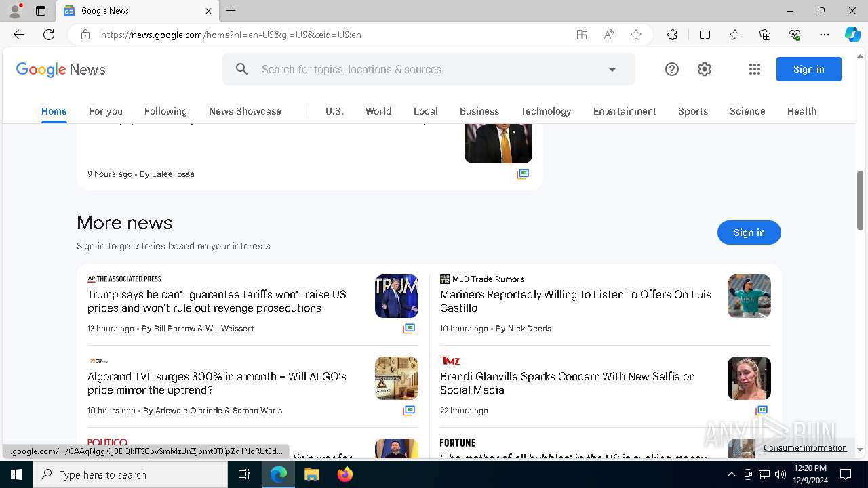Open the Google apps grid
The image size is (868, 488).
click(755, 69)
